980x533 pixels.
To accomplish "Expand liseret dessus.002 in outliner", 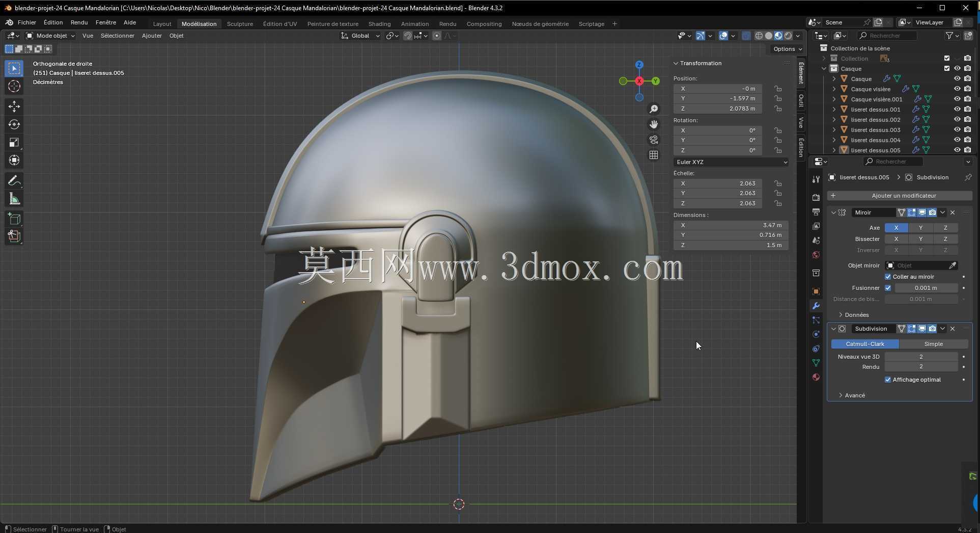I will pos(834,120).
